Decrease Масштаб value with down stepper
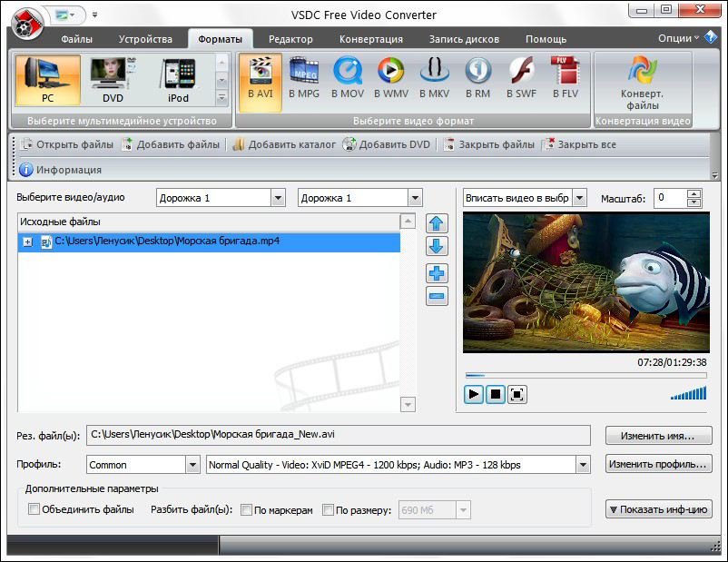Image resolution: width=728 pixels, height=562 pixels. 694,202
